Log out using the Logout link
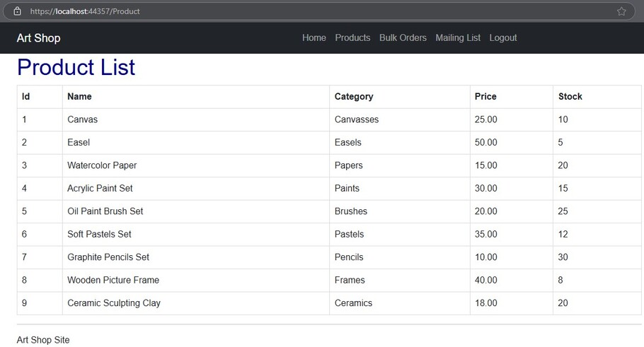Screen dimensions: 644x347 tap(503, 38)
